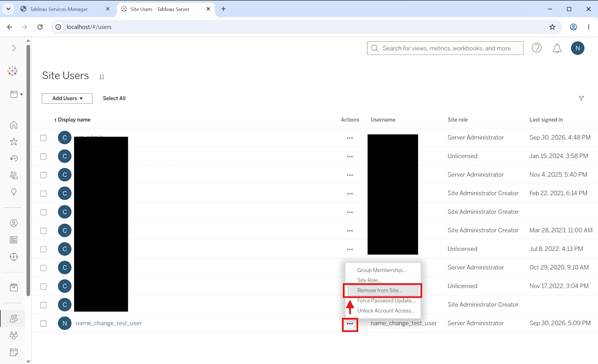Open actions ellipsis for name_change_test_user
This screenshot has width=598, height=364.
coord(350,324)
